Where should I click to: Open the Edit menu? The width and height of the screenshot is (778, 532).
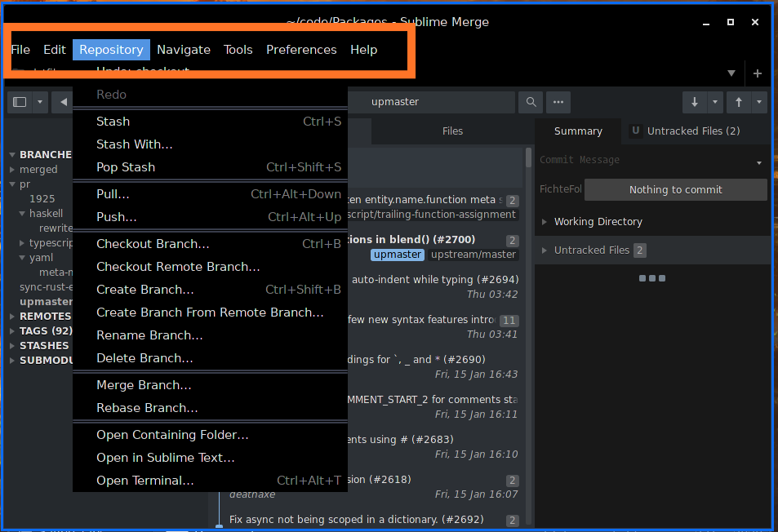(x=54, y=50)
